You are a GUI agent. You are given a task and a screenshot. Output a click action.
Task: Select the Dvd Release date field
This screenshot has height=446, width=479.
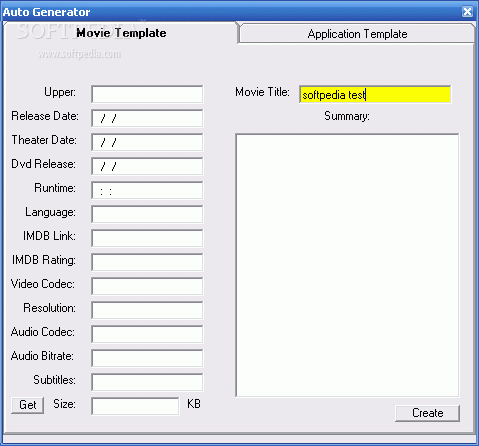coord(147,166)
